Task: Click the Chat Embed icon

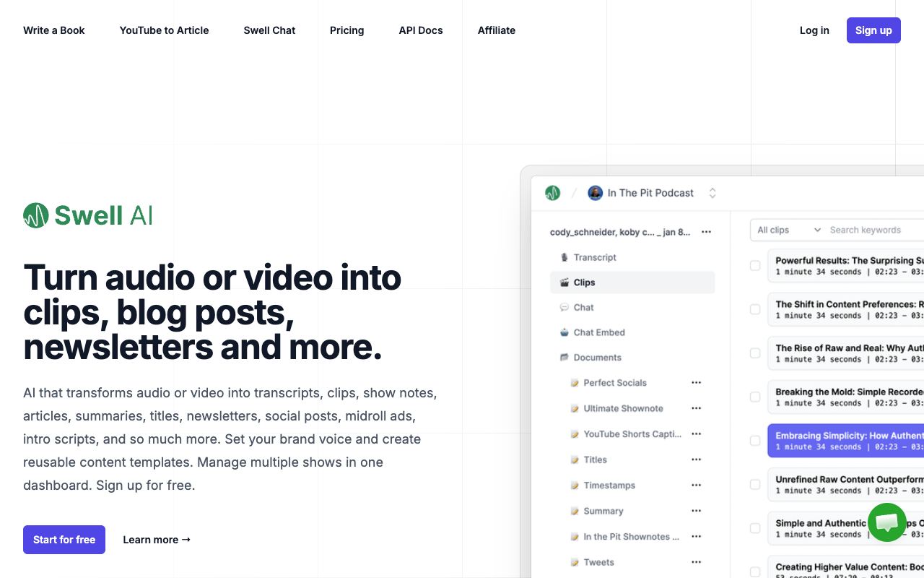Action: (x=565, y=332)
